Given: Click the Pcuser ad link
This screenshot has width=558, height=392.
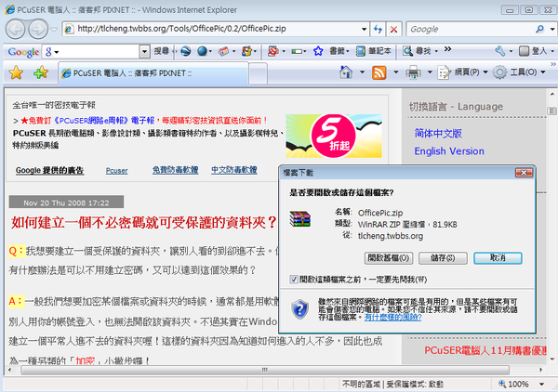Looking at the screenshot, I should click(117, 171).
